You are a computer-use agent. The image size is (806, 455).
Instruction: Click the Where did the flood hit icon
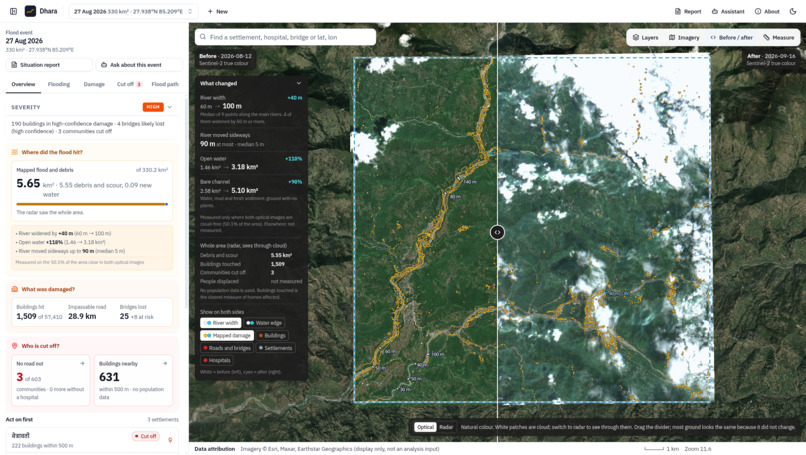(x=14, y=152)
